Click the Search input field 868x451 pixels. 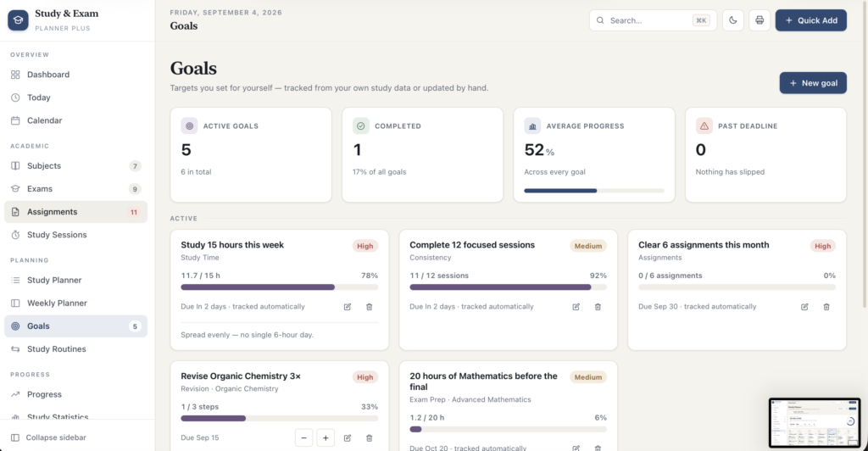(x=653, y=20)
